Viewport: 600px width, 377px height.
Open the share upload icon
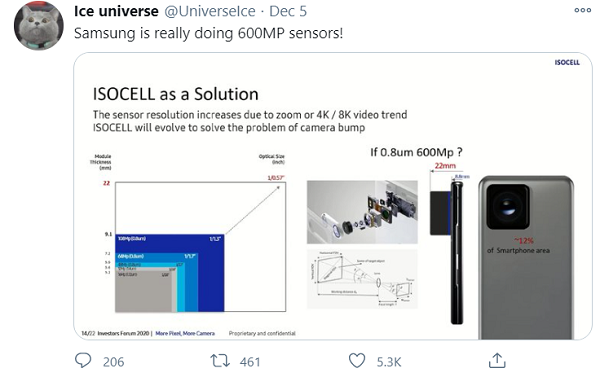coord(497,361)
